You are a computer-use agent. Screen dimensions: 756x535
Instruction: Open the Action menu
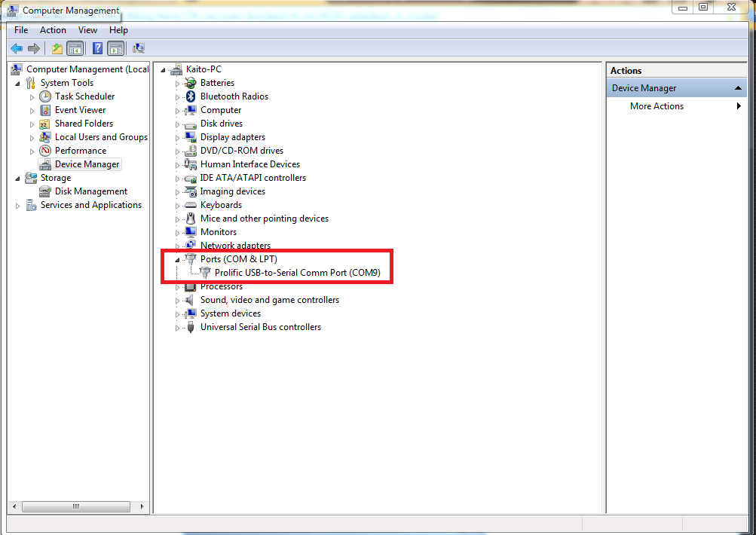[53, 30]
